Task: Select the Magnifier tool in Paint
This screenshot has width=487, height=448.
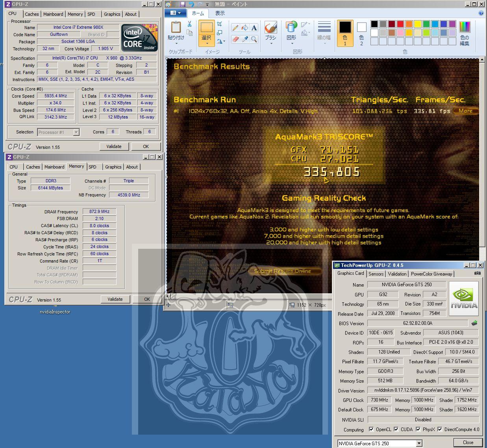Action: 254,39
